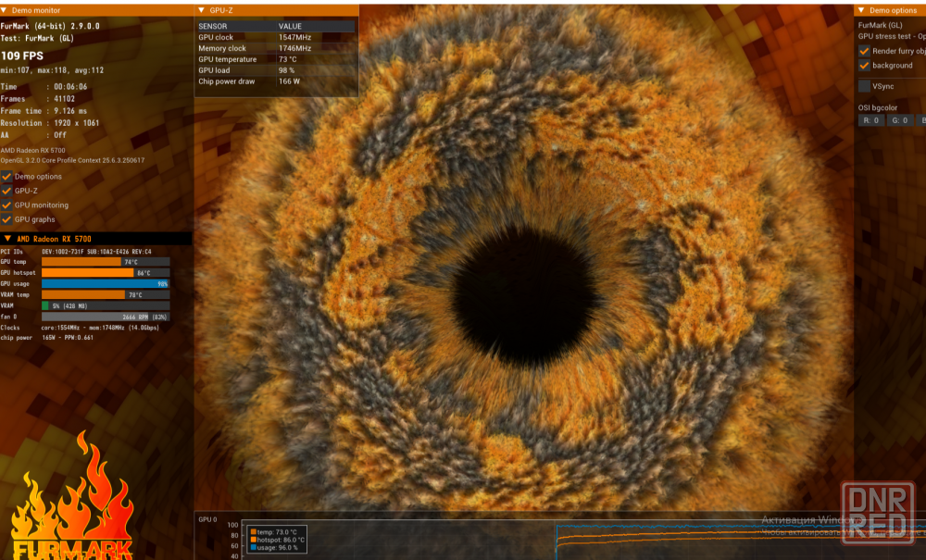Click the Test: FurMark (GL) line
The image size is (926, 560).
tap(37, 38)
